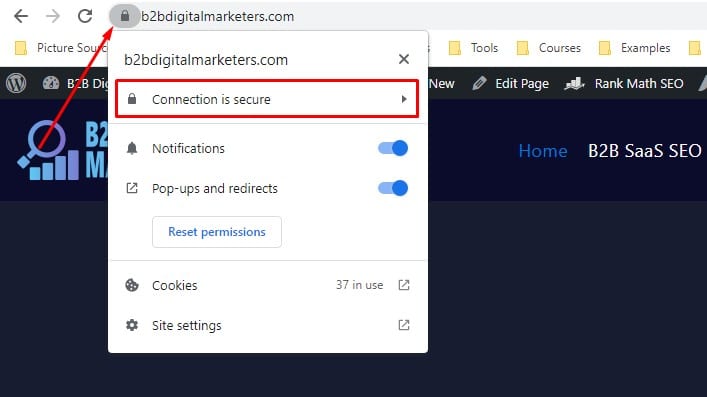The height and width of the screenshot is (397, 707).
Task: Open Rank Math SEO menu
Action: point(639,83)
